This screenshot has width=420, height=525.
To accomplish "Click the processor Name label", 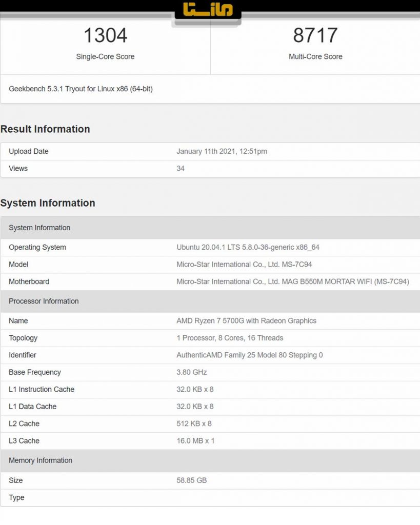I will tap(18, 321).
